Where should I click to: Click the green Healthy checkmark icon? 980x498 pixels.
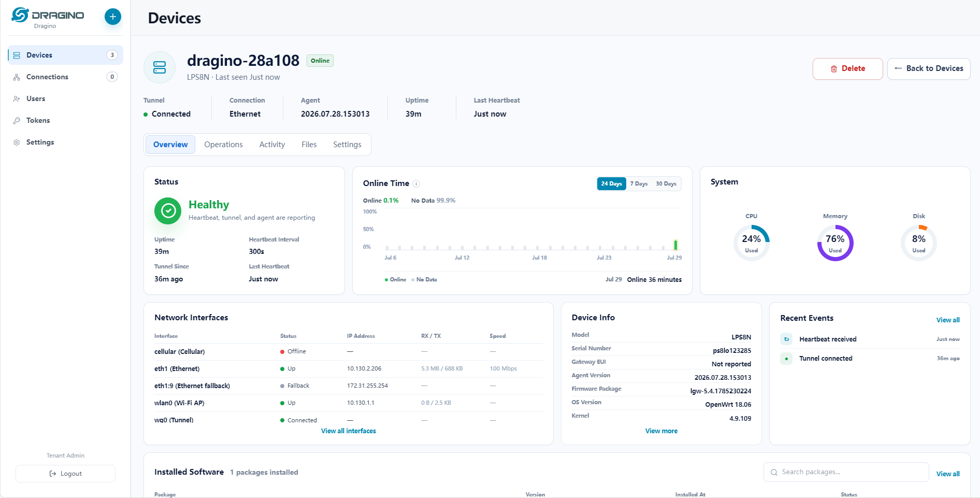(168, 211)
